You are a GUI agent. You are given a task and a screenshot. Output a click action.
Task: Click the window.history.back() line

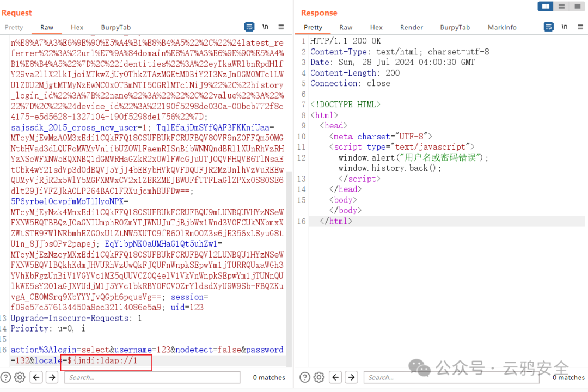pos(390,168)
